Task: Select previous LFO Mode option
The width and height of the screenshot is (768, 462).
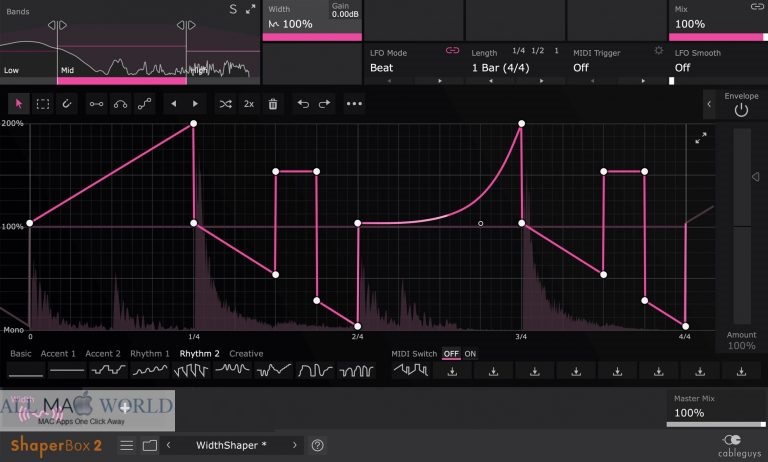Action: click(389, 81)
